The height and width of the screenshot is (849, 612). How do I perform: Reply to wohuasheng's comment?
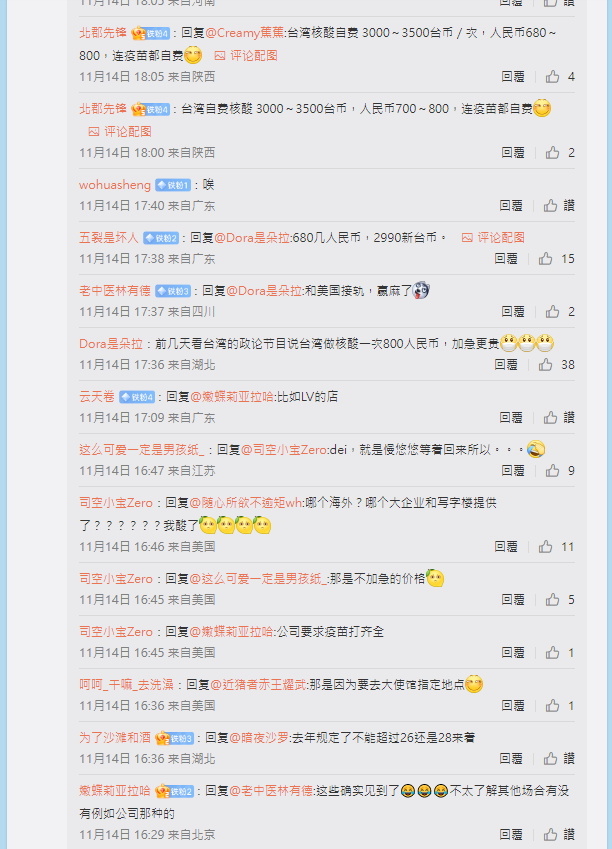tap(511, 205)
